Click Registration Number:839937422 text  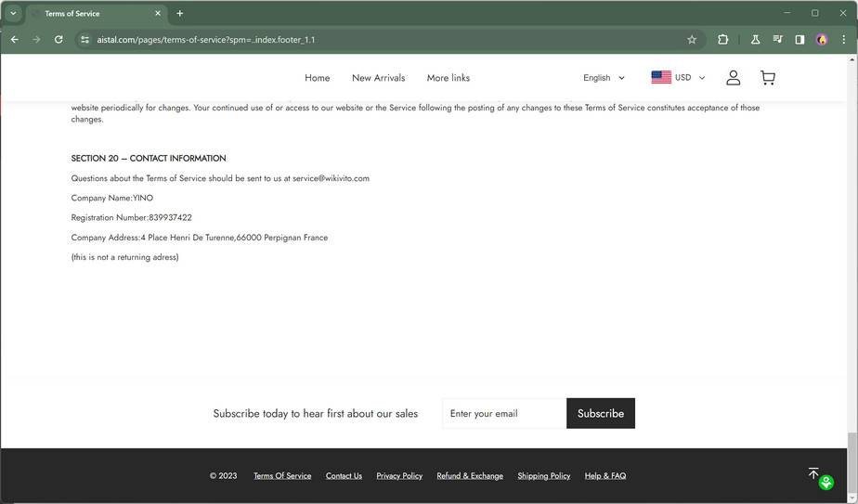(x=131, y=218)
